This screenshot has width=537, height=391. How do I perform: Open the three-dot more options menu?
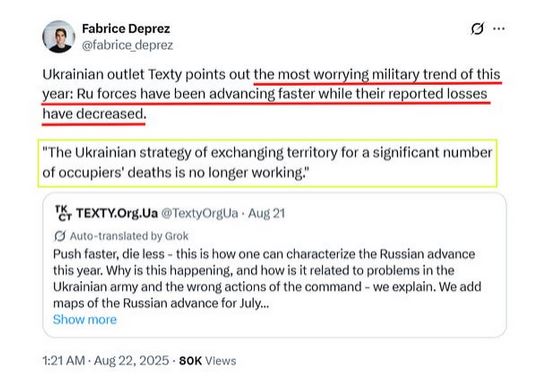tap(499, 28)
